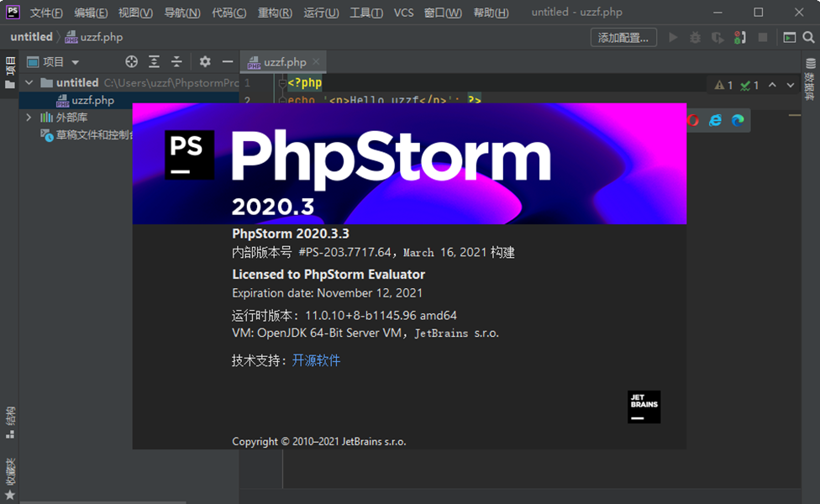Toggle the 结构 tool window sidebar button
Viewport: 820px width, 504px height.
pos(10,423)
